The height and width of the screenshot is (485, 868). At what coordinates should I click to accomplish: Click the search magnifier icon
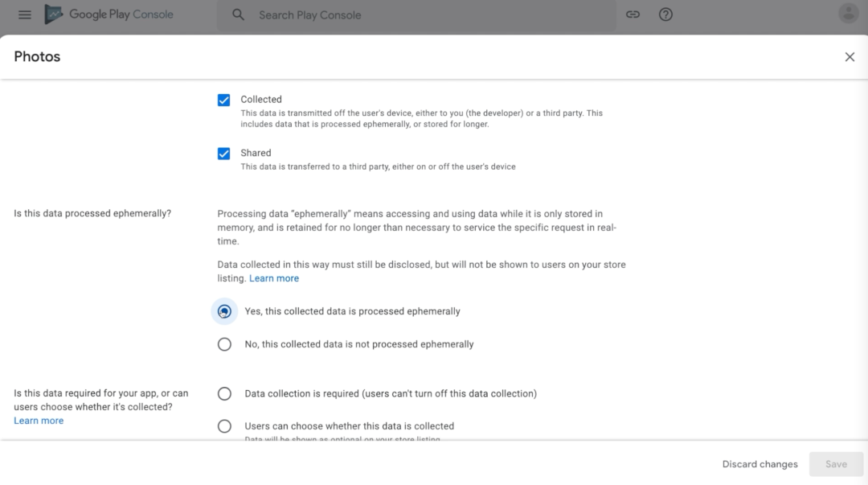238,14
